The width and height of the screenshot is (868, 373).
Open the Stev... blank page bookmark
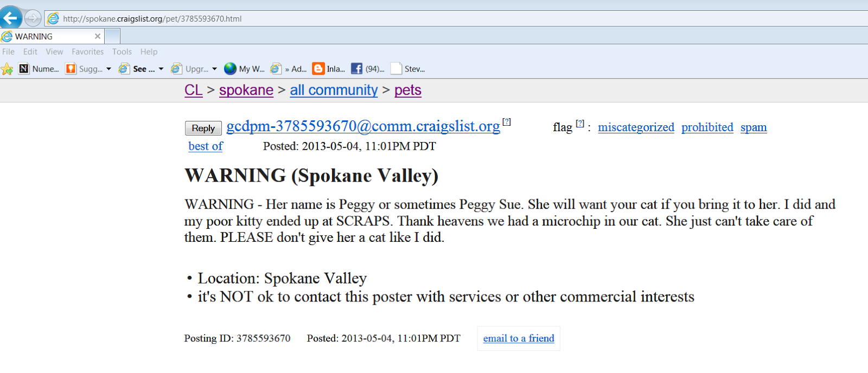[408, 69]
